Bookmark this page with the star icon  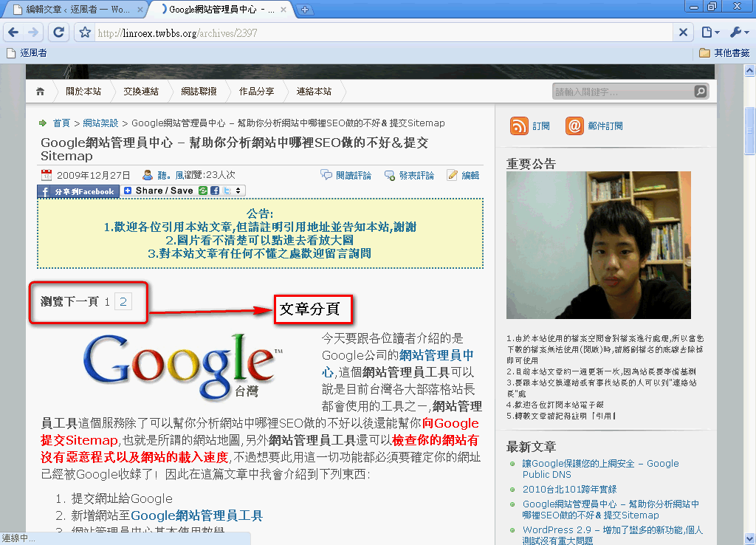pos(85,32)
